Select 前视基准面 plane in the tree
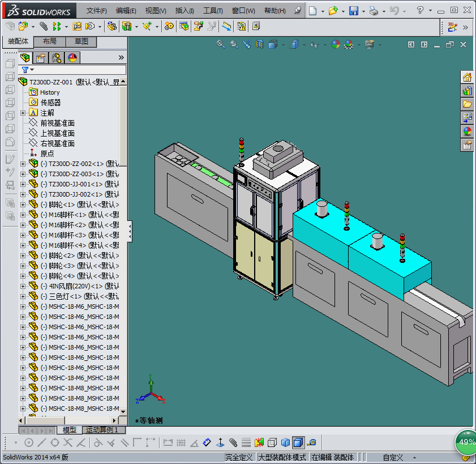 [57, 123]
